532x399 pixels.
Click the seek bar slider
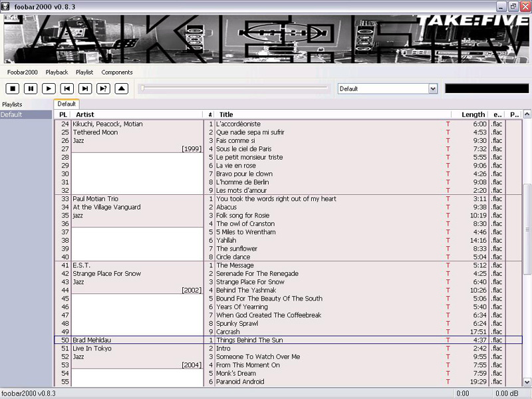[235, 88]
